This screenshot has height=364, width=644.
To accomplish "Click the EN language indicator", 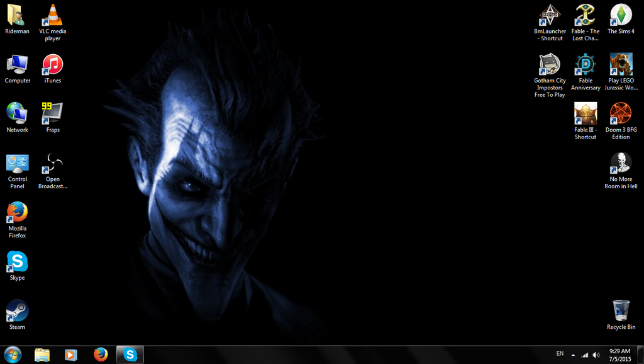I will pyautogui.click(x=560, y=354).
